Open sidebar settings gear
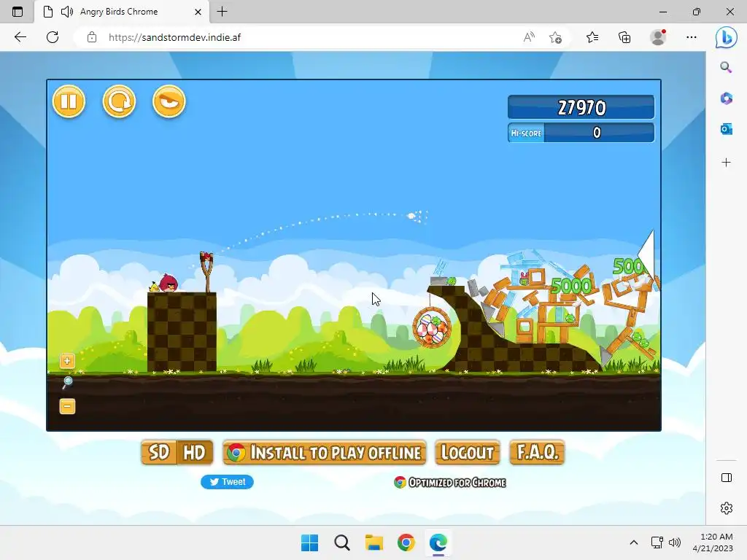This screenshot has height=560, width=747. click(x=727, y=508)
